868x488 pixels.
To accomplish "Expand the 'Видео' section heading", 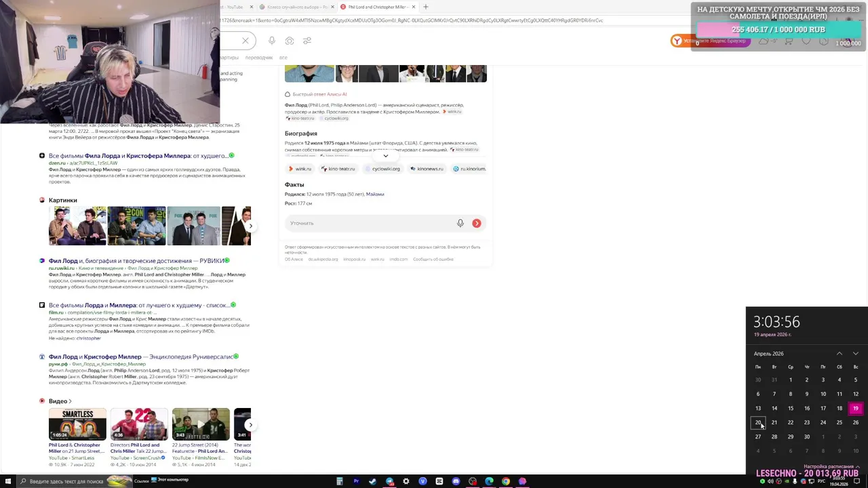I will (60, 401).
